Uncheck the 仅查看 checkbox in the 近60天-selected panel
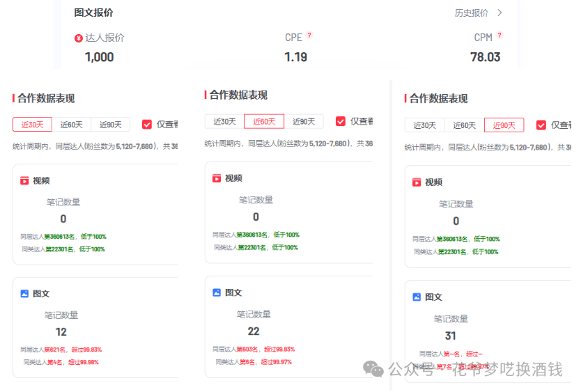 (x=341, y=121)
